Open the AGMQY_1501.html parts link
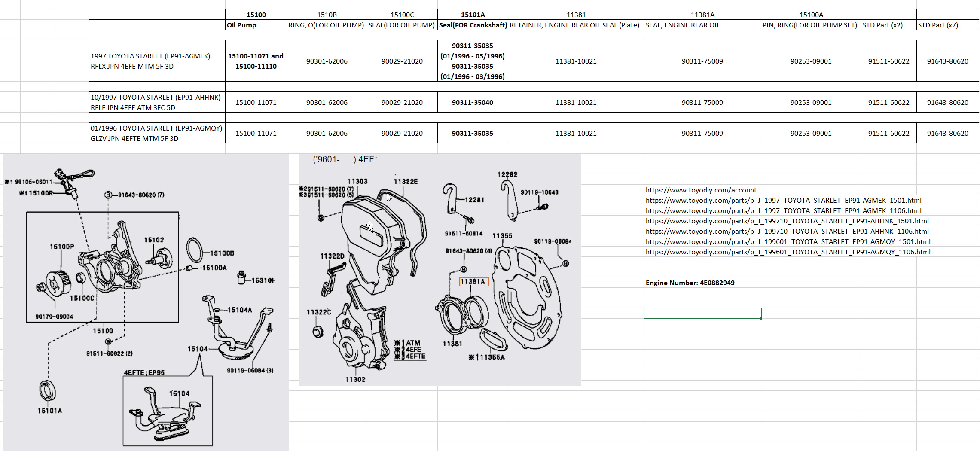Screen dimensions: 980x451 [788, 241]
